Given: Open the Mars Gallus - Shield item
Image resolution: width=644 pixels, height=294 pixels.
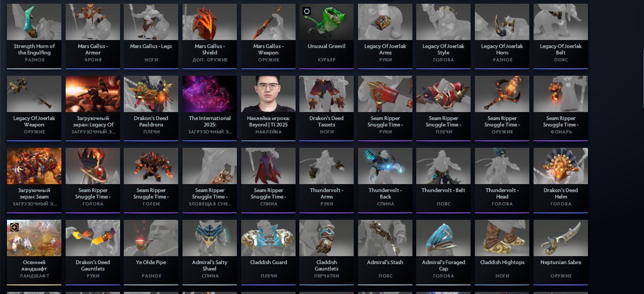Looking at the screenshot, I should [x=209, y=36].
